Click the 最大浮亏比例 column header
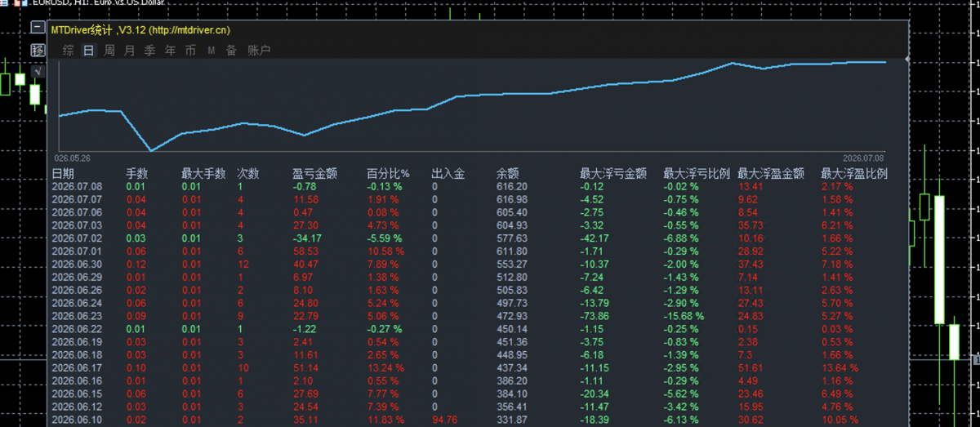 [x=697, y=174]
